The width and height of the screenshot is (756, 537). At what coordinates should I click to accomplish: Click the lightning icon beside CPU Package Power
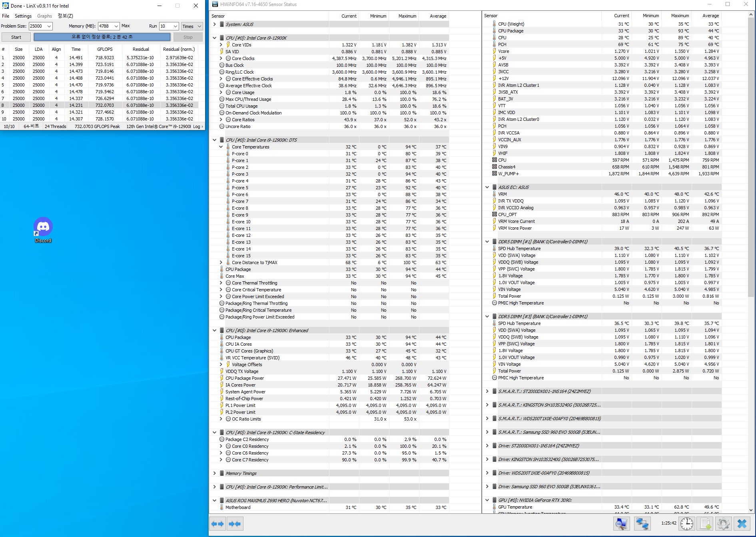click(222, 378)
